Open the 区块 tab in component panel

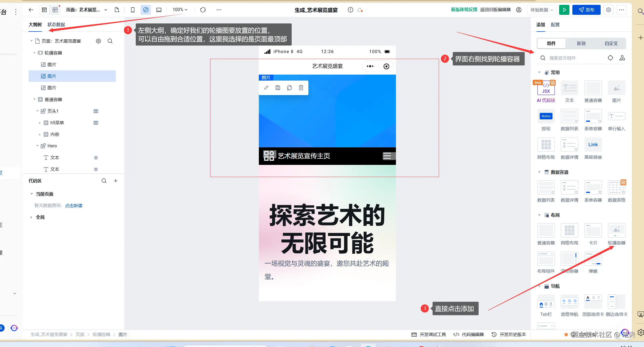(x=581, y=44)
